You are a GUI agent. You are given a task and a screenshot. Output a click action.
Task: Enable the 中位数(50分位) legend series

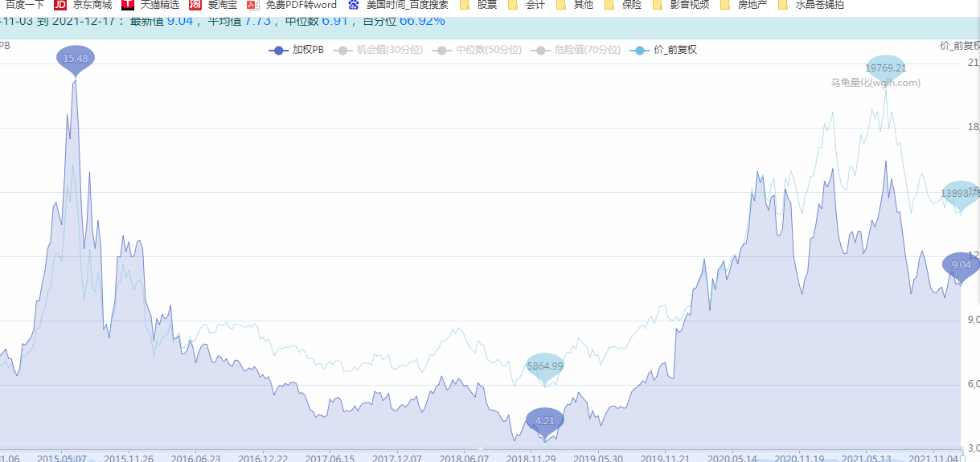click(477, 50)
